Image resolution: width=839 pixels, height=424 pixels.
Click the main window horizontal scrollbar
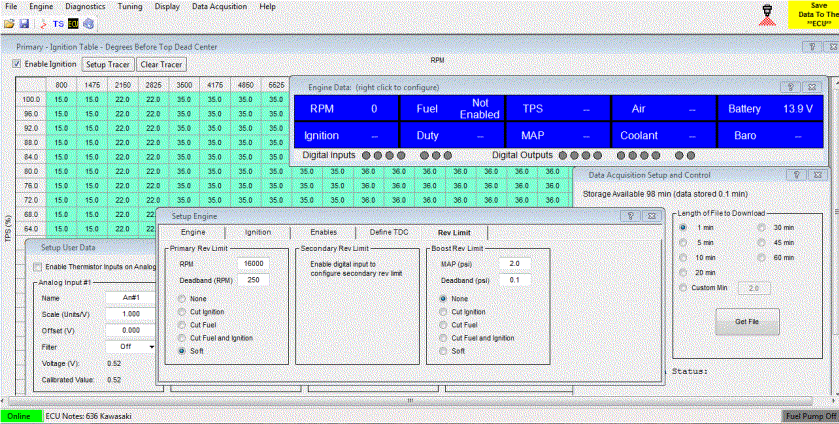(x=410, y=400)
